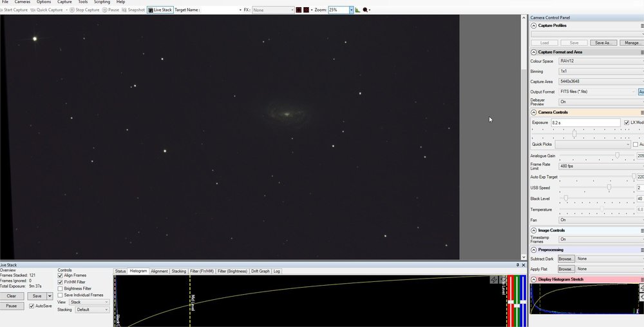644x327 pixels.
Task: Open the FX effects dropdown
Action: point(273,10)
